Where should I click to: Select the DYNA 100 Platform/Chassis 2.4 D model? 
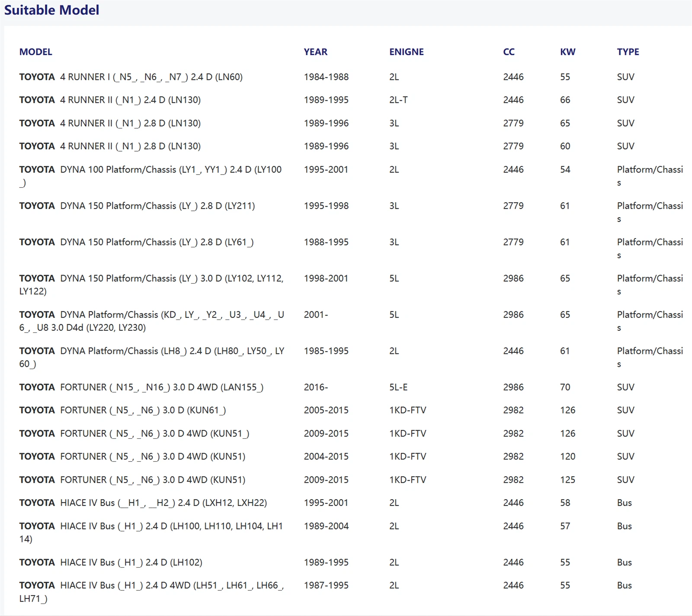(x=151, y=176)
